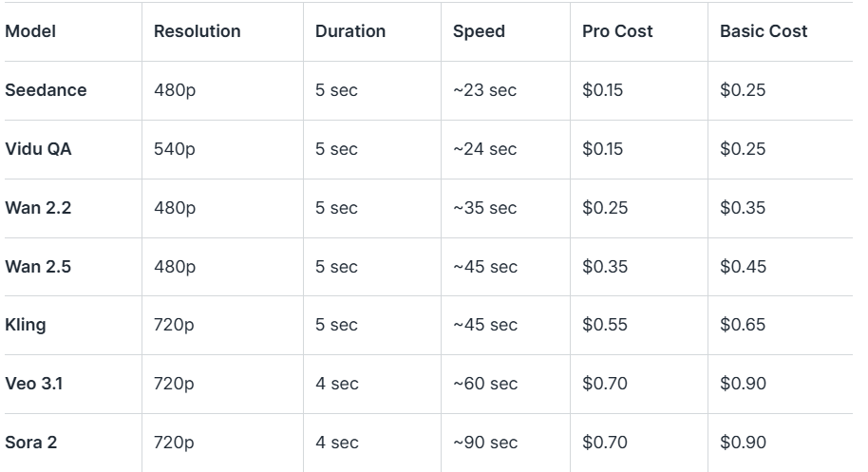Click Kling's $0.55 Pro Cost cell
Image resolution: width=868 pixels, height=472 pixels.
[x=605, y=325]
